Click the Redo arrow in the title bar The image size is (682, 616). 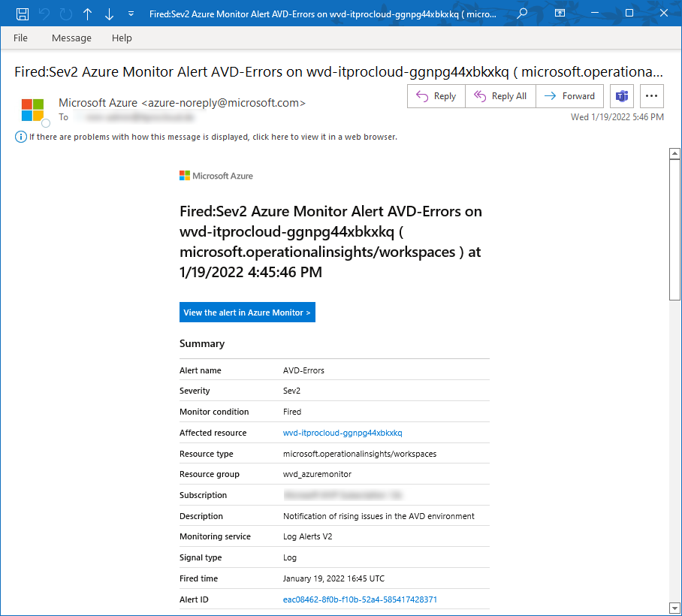pyautogui.click(x=65, y=14)
